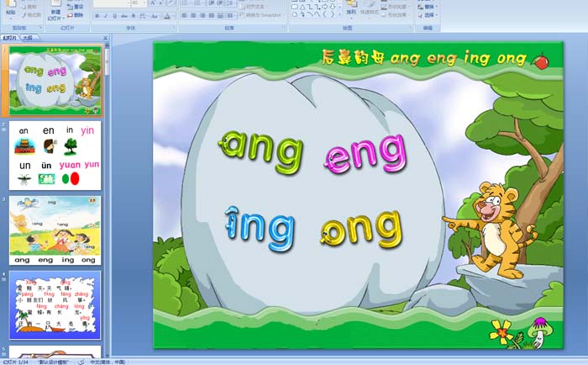Viewport: 588px width, 365px height.
Task: Click the New Slide (新建幻灯片) button
Action: point(55,10)
